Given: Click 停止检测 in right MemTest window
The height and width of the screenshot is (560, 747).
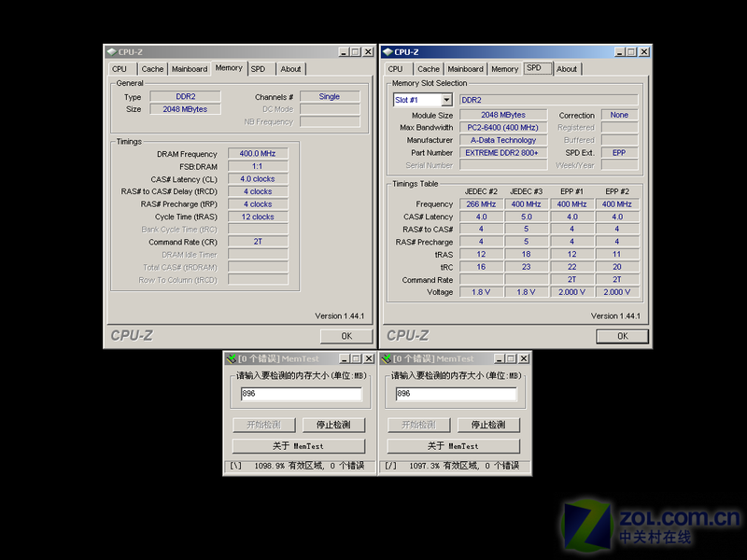Looking at the screenshot, I should [x=488, y=425].
